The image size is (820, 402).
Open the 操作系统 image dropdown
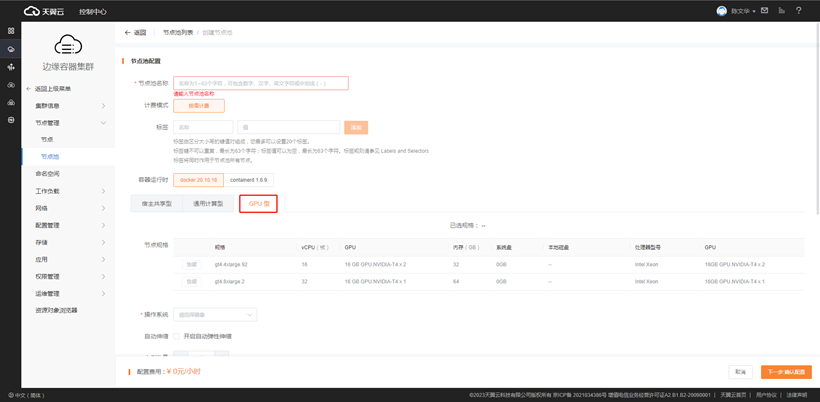[x=215, y=315]
